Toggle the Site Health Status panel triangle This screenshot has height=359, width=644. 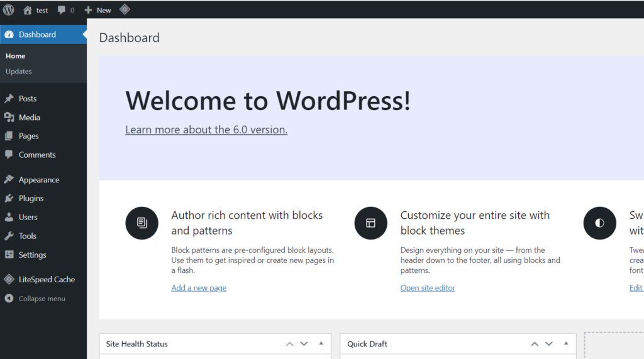tap(321, 344)
